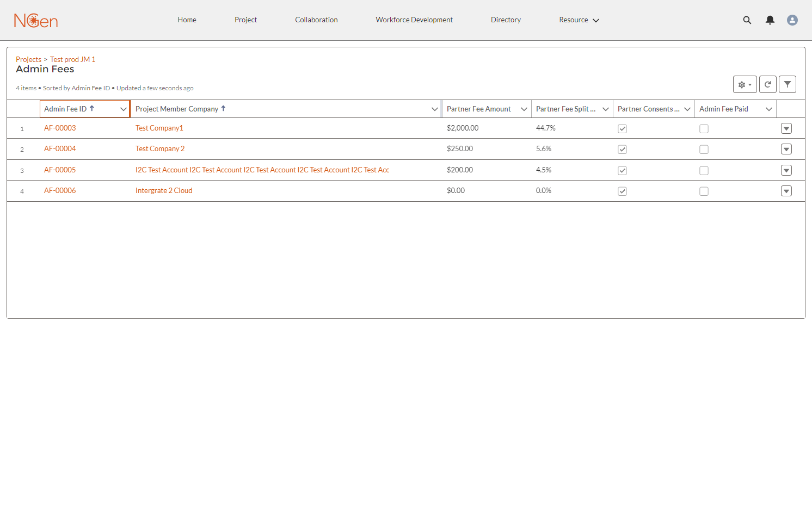
Task: Open the Resource dropdown menu
Action: pyautogui.click(x=579, y=20)
